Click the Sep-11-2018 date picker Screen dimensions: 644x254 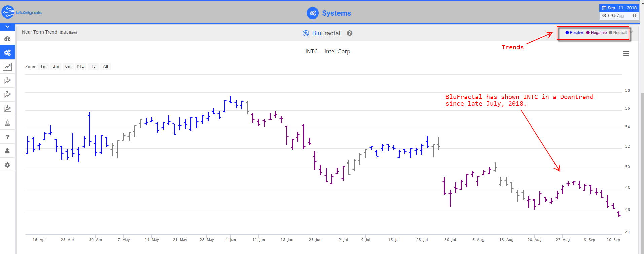[619, 8]
